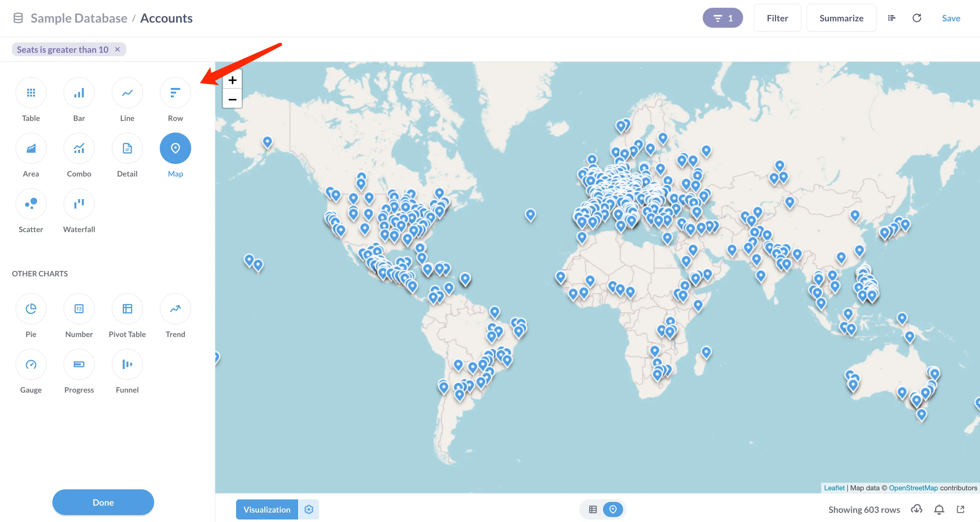Download full results cloud icon
Screen dimensions: 980x522
(x=917, y=509)
